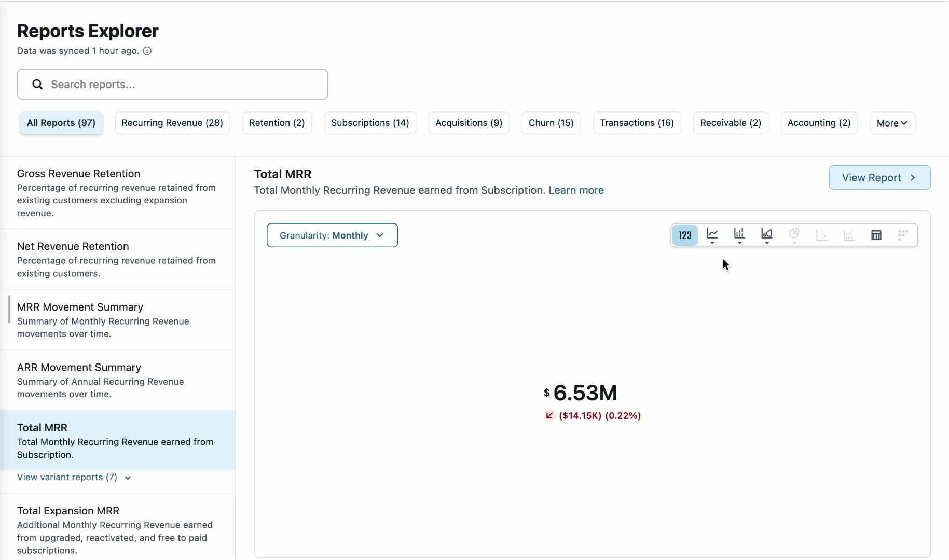Select the pie chart view icon
Image resolution: width=949 pixels, height=560 pixels.
tap(794, 235)
